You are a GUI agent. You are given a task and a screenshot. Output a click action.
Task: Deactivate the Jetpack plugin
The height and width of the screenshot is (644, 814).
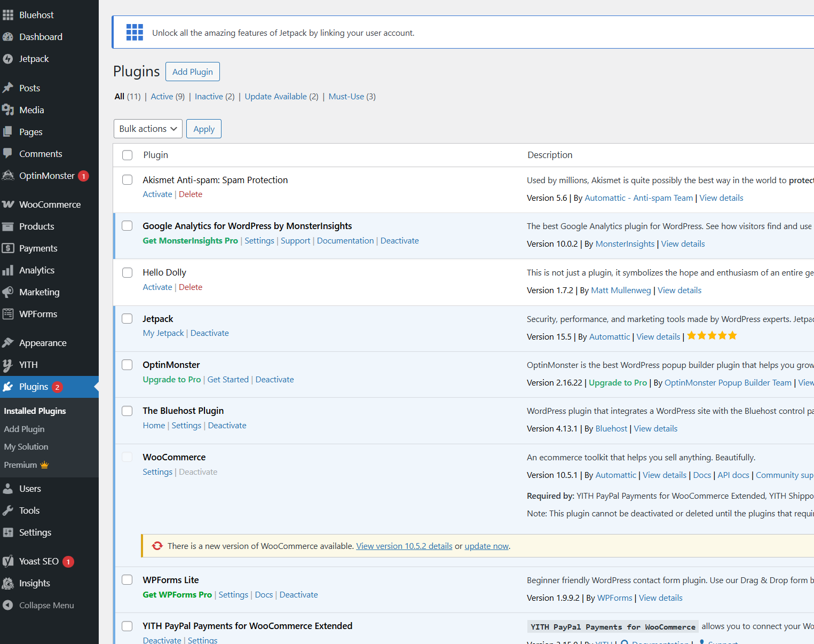pos(210,333)
